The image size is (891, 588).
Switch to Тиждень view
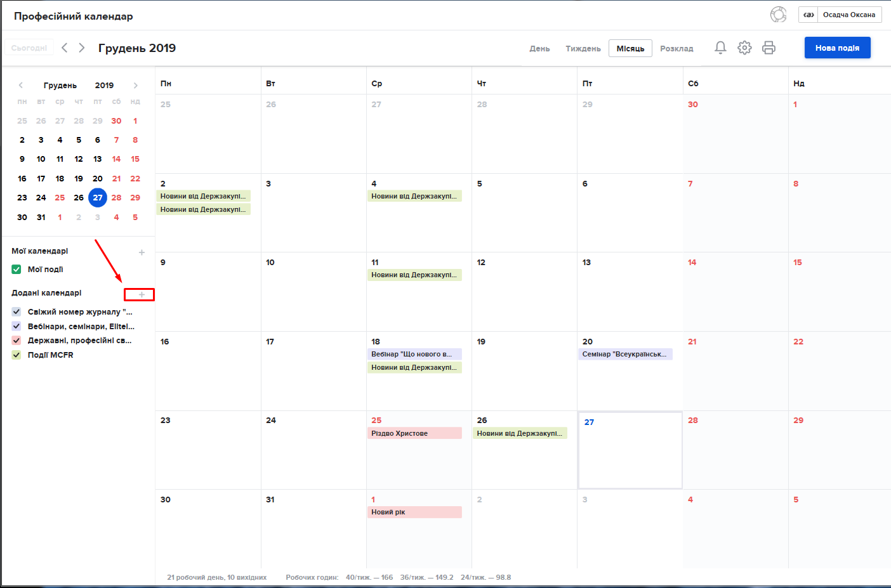(583, 49)
